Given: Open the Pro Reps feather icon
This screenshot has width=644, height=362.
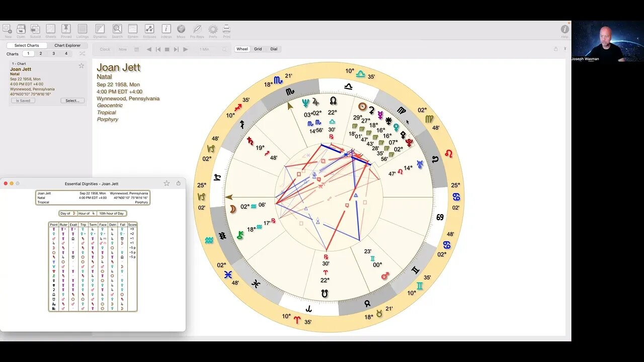Looking at the screenshot, I should point(197,30).
